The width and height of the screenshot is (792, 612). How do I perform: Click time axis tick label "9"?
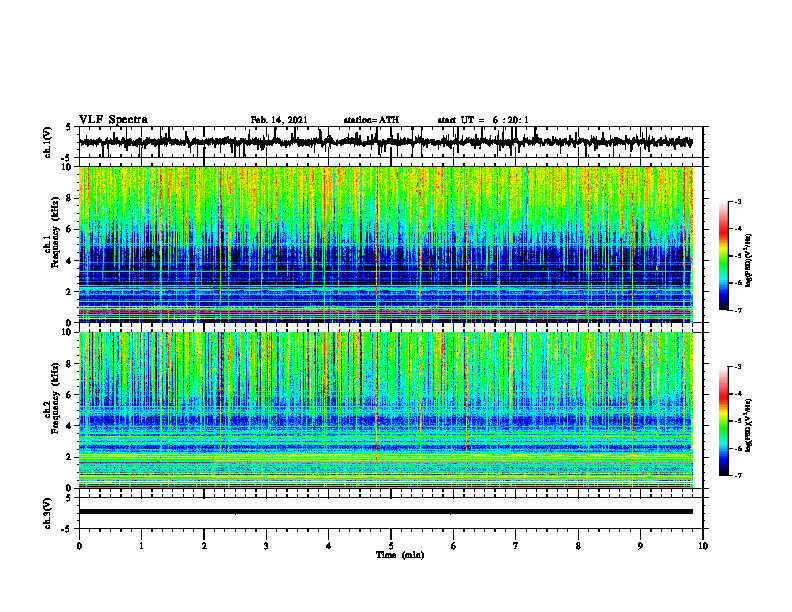coord(640,546)
